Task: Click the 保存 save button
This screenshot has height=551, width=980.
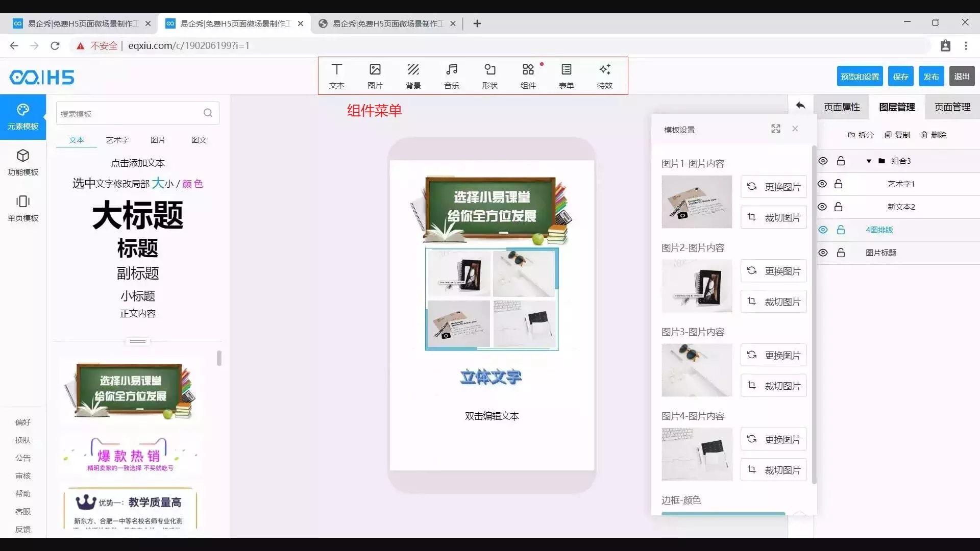Action: click(x=900, y=77)
